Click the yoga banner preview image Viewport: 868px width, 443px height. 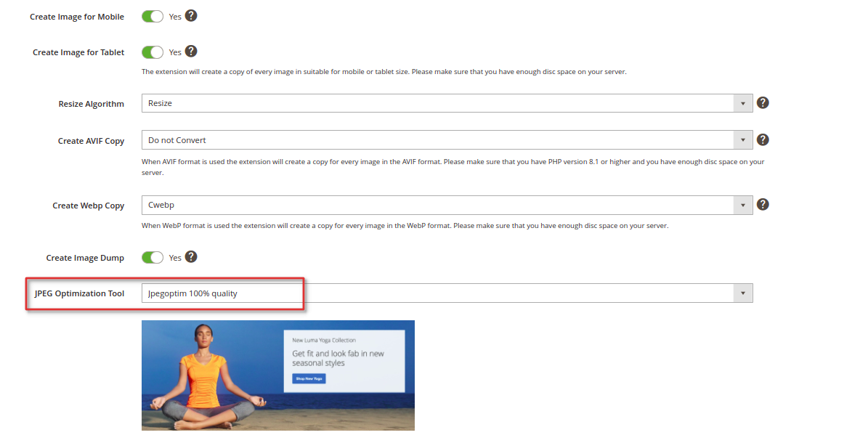click(x=278, y=375)
